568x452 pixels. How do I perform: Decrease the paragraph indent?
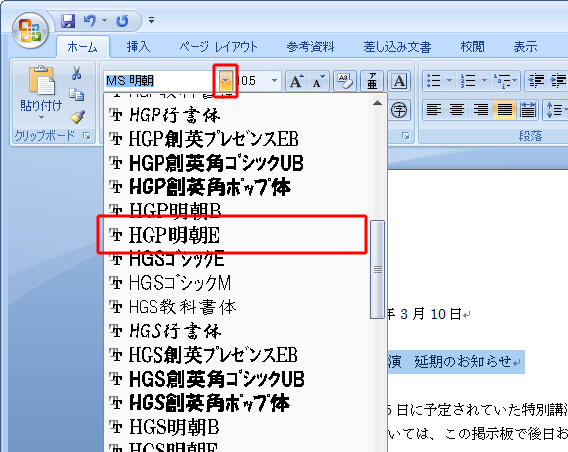(x=536, y=81)
